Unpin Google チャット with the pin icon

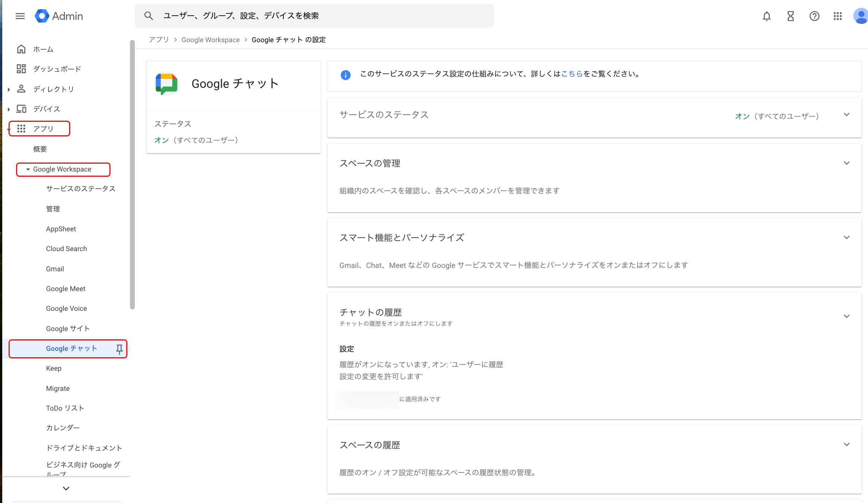click(119, 349)
